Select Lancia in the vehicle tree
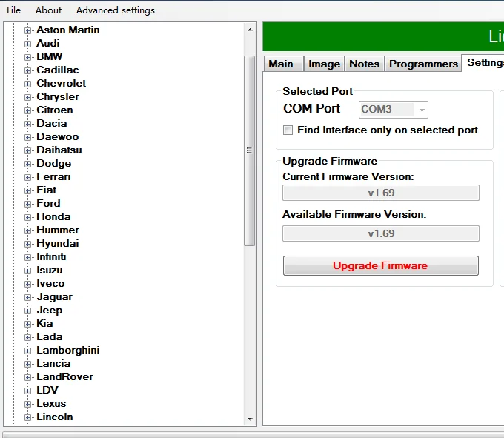The image size is (504, 438). 53,363
